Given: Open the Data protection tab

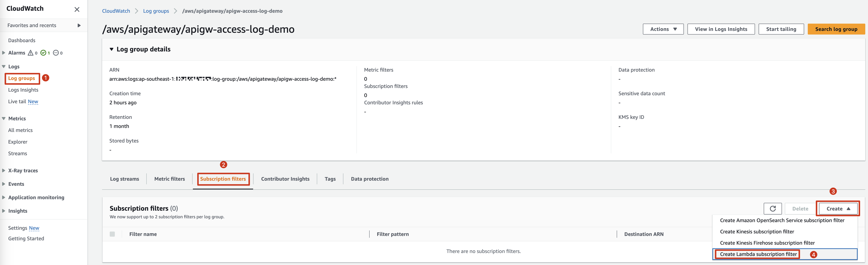Looking at the screenshot, I should point(370,179).
